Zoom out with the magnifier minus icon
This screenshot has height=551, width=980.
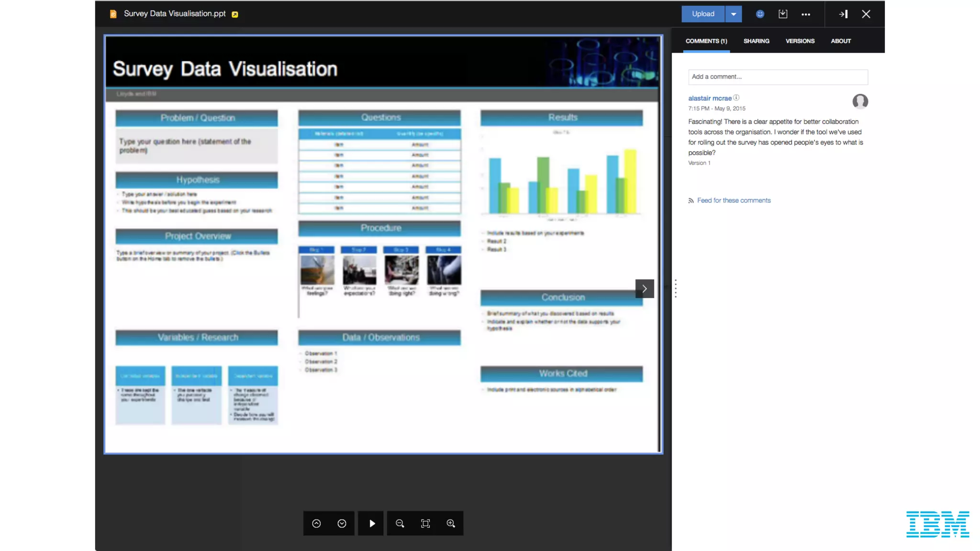[x=400, y=523]
